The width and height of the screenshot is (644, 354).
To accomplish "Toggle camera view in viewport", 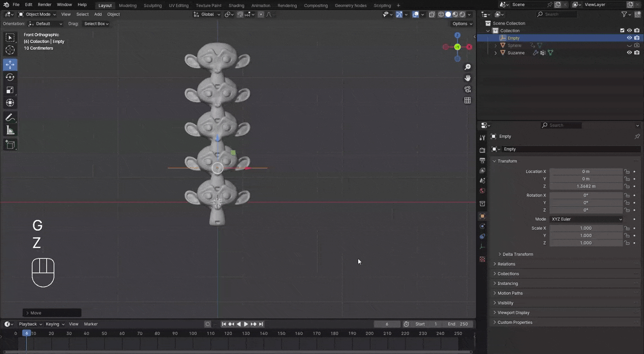I will (467, 89).
